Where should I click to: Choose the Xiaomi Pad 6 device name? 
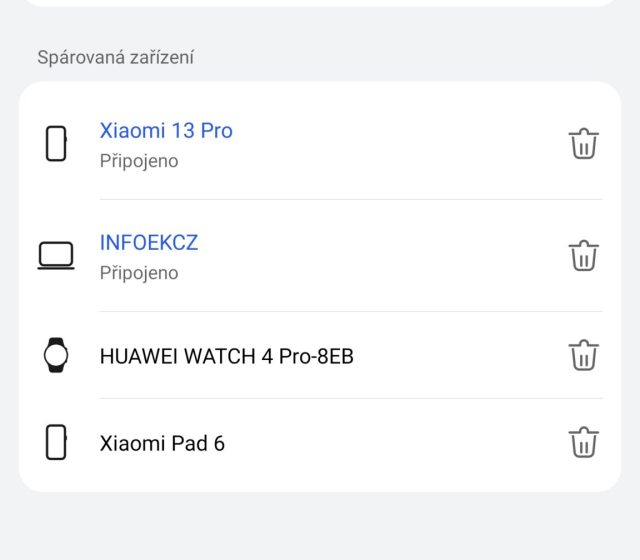point(162,443)
